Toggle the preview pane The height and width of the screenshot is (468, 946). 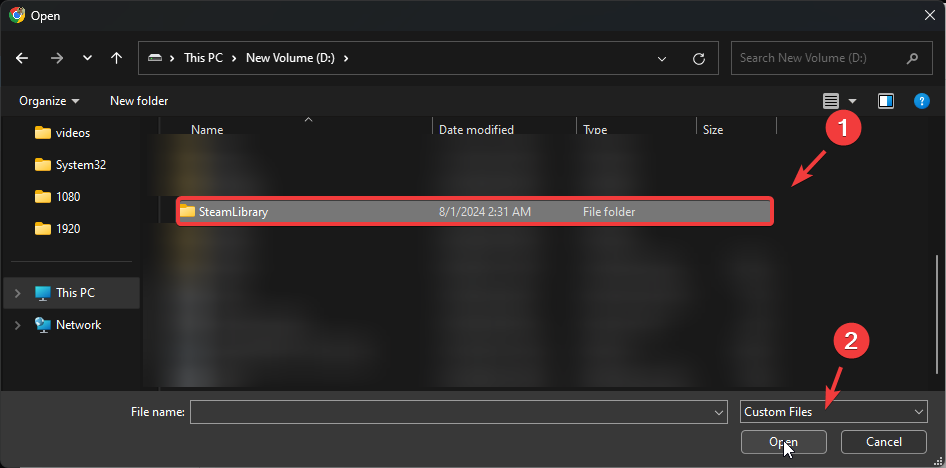(886, 101)
